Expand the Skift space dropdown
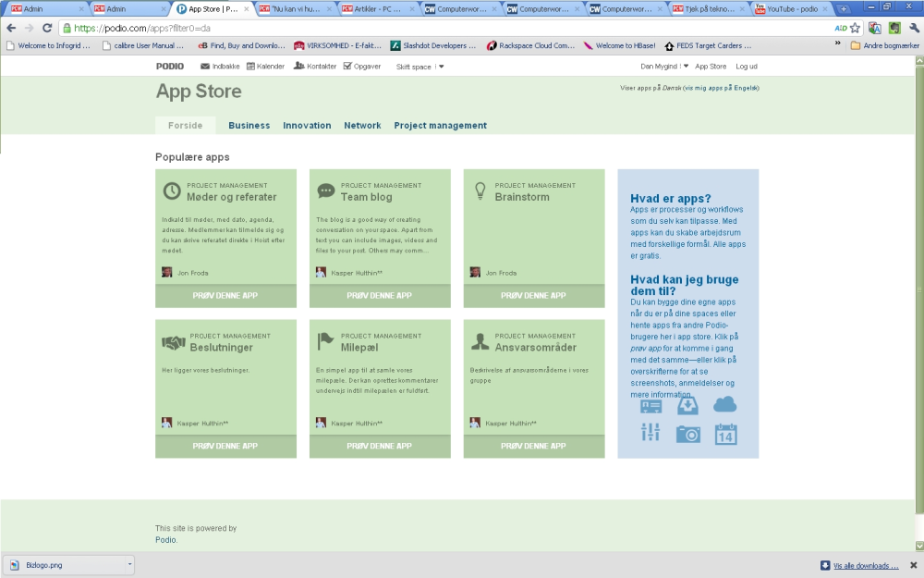 tap(419, 67)
